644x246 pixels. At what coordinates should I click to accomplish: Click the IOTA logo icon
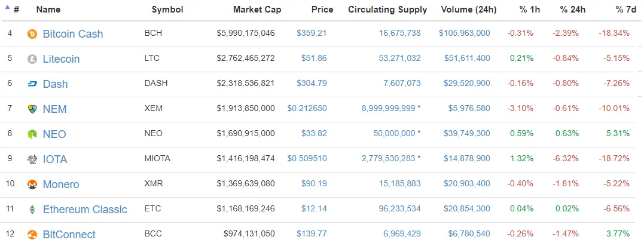[x=32, y=159]
